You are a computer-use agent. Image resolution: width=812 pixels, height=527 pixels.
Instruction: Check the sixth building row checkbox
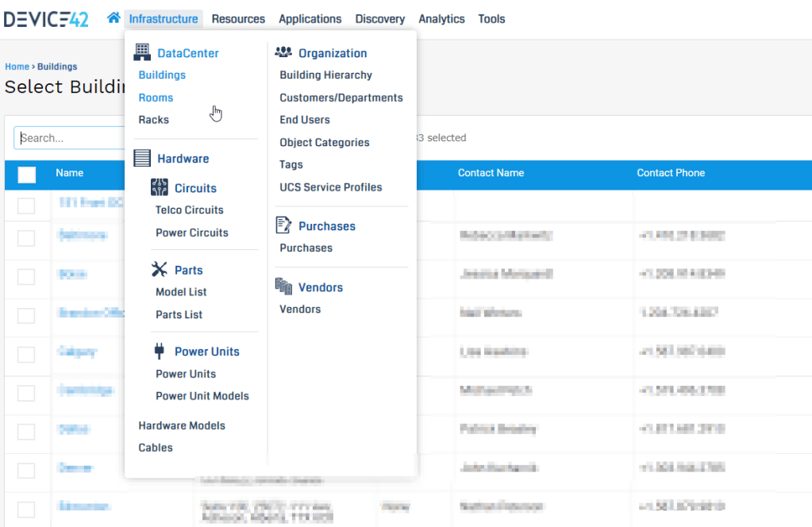tap(26, 393)
